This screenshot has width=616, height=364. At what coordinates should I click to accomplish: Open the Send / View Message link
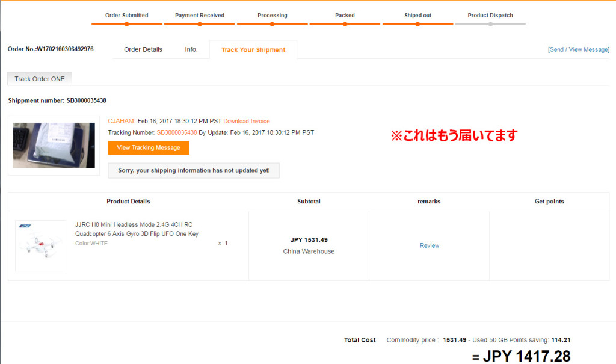click(578, 49)
